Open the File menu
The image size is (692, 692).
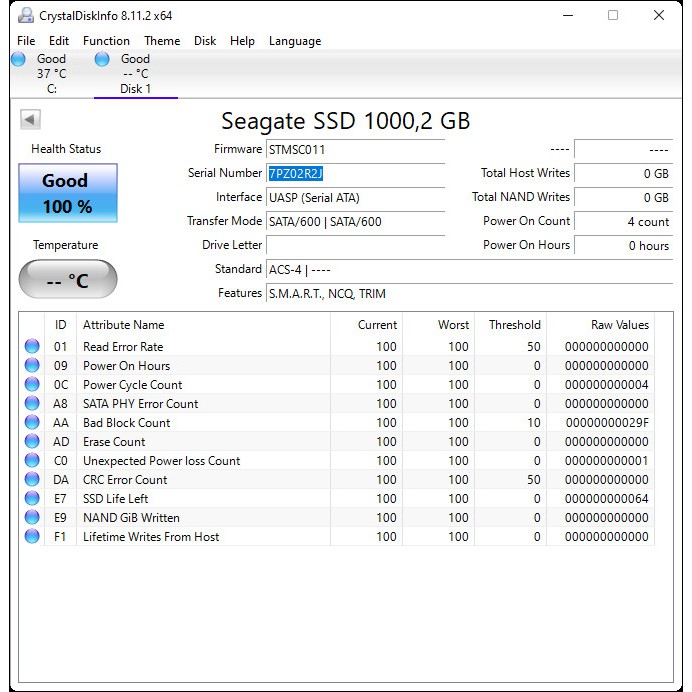[26, 41]
